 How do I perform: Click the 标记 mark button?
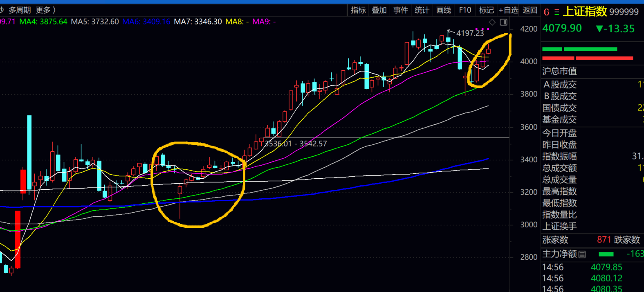click(x=486, y=10)
